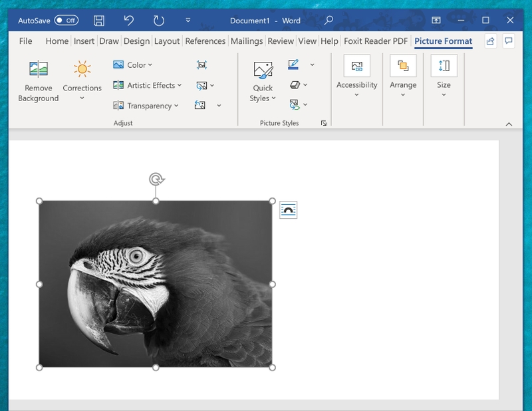The image size is (532, 411).
Task: Click the Search magnifier icon
Action: (329, 21)
